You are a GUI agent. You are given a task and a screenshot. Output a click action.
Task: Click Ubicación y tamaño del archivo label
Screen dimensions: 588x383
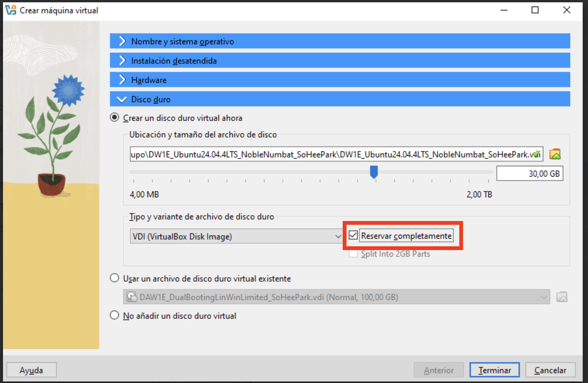tap(203, 135)
